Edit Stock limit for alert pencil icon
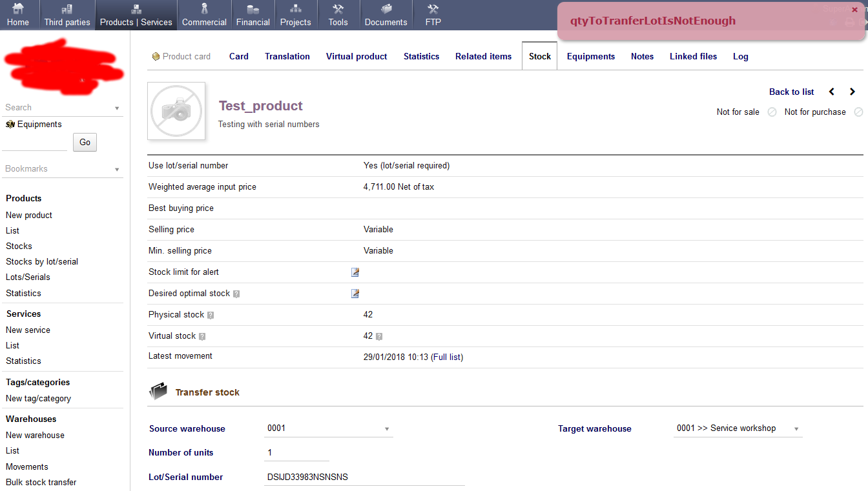 tap(355, 272)
